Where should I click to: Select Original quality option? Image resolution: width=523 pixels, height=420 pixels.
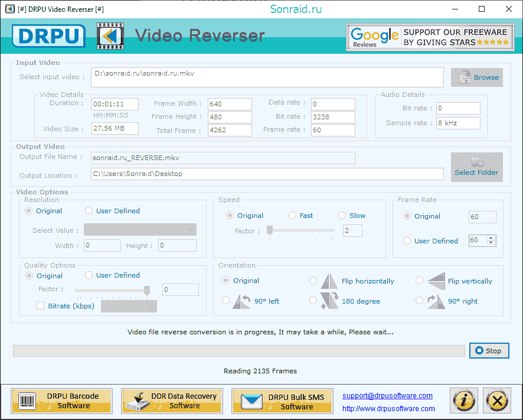click(30, 275)
